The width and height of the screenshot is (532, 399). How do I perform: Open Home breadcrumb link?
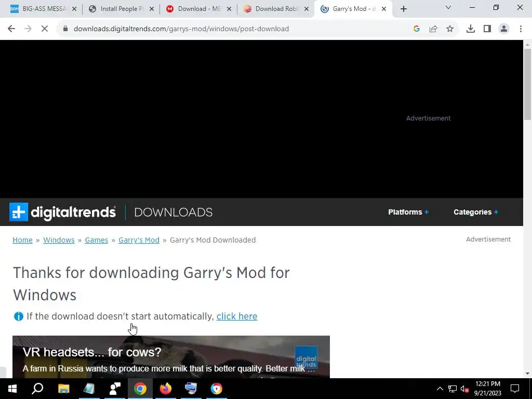coord(22,240)
